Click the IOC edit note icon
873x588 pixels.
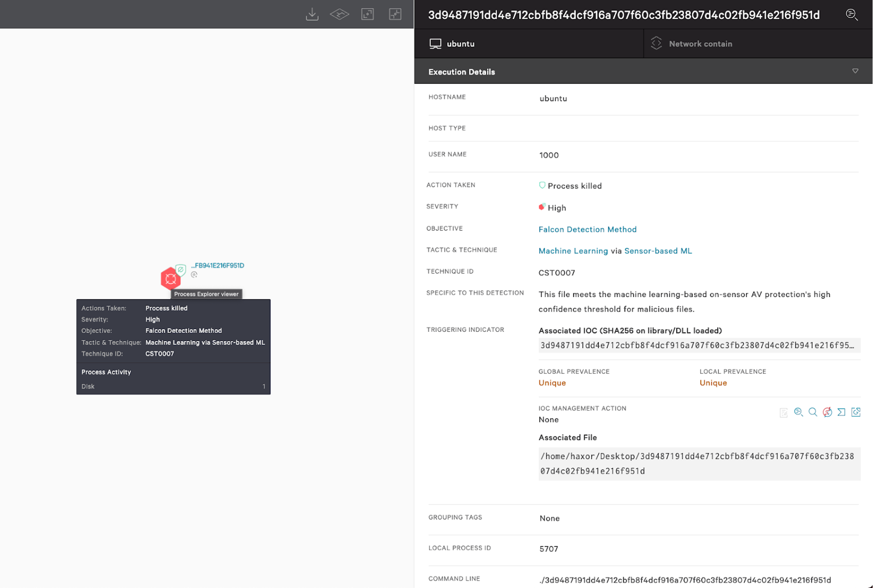point(783,412)
